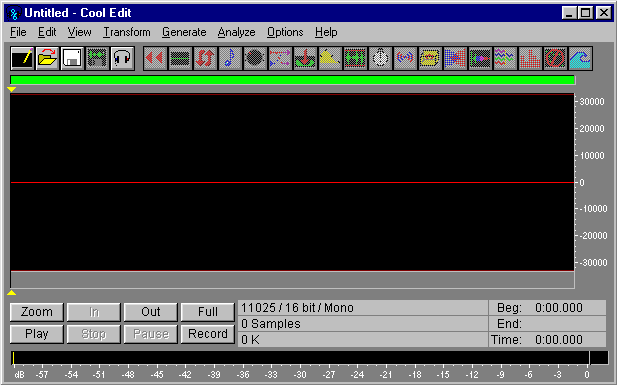Screen dimensions: 617x385
Task: Minimize the Cool Edit window
Action: click(569, 13)
